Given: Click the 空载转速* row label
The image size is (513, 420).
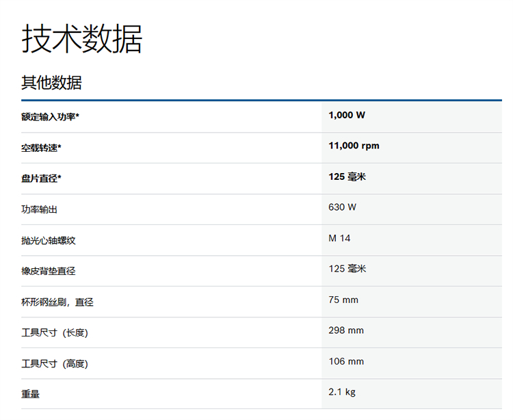Looking at the screenshot, I should pos(41,148).
